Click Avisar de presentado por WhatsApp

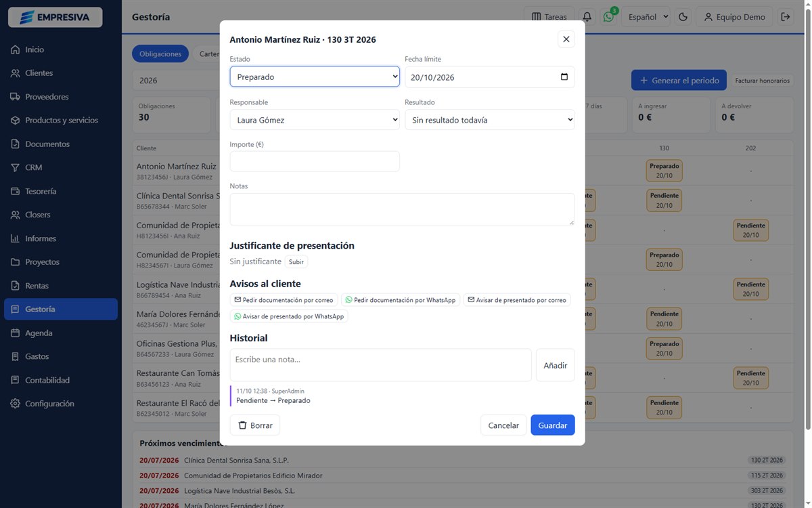[x=289, y=316]
